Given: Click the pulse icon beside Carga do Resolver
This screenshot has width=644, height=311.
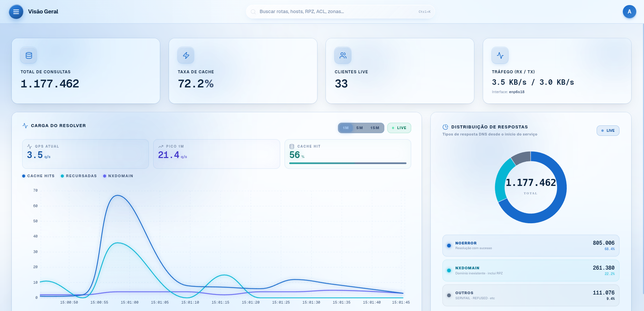Looking at the screenshot, I should click(25, 125).
